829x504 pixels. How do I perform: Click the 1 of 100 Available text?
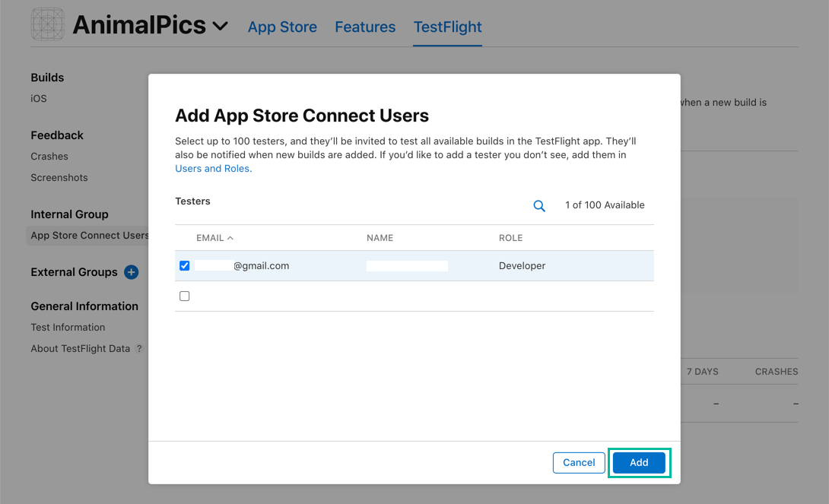click(605, 205)
